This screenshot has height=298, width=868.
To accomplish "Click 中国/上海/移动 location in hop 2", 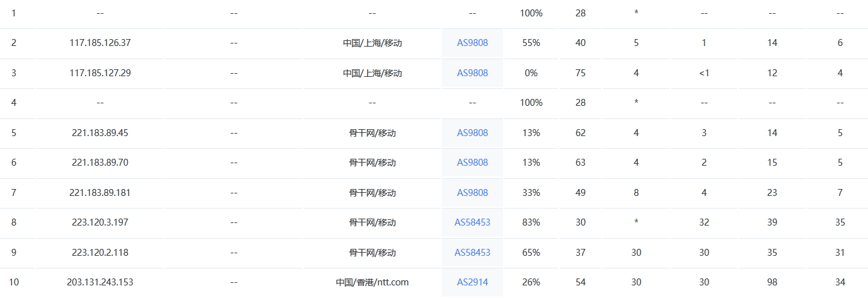I will pos(372,43).
